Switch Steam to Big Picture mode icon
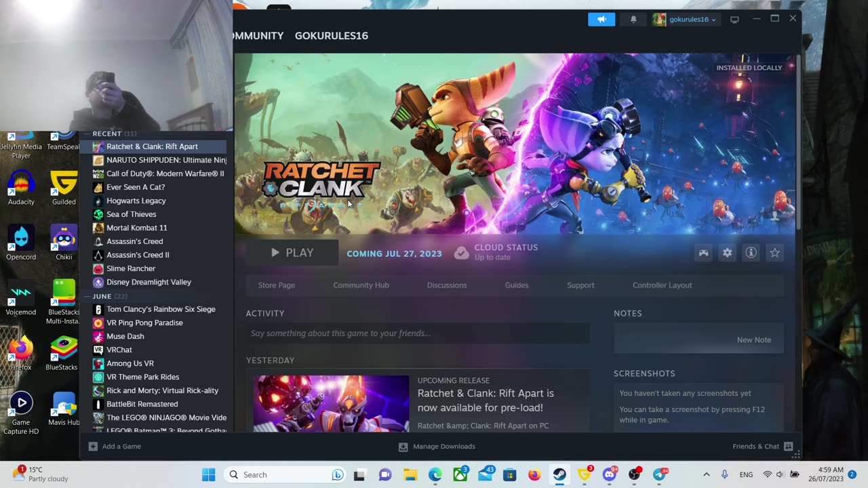868x488 pixels. pyautogui.click(x=734, y=20)
